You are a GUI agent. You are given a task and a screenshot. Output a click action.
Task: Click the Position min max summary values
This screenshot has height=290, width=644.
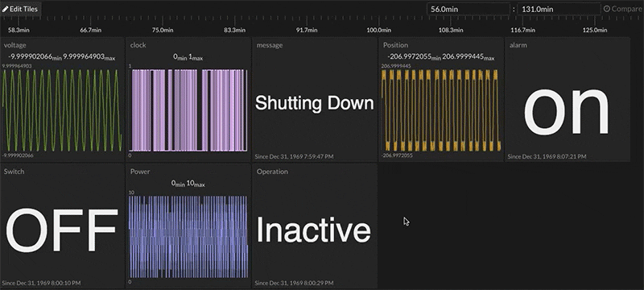(441, 57)
